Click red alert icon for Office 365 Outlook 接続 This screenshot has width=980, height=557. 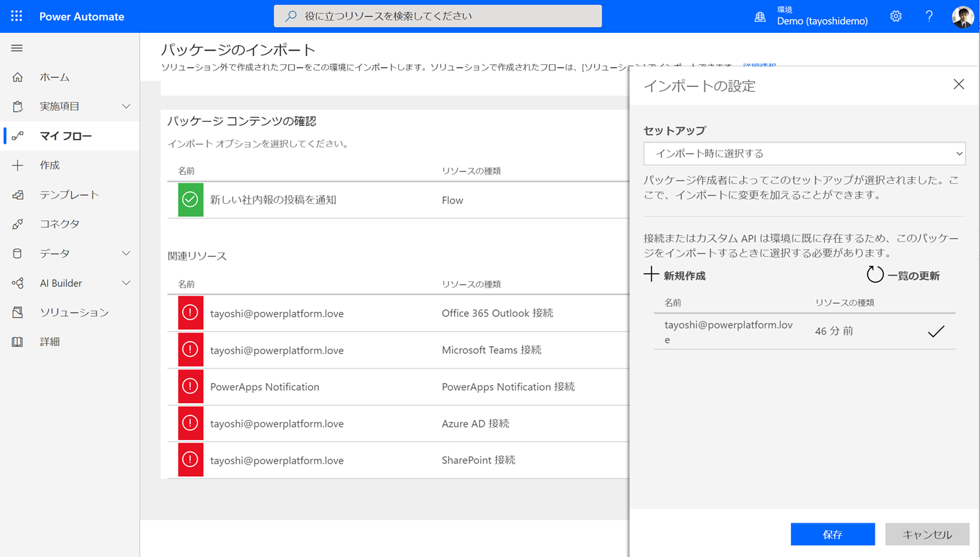(x=190, y=313)
